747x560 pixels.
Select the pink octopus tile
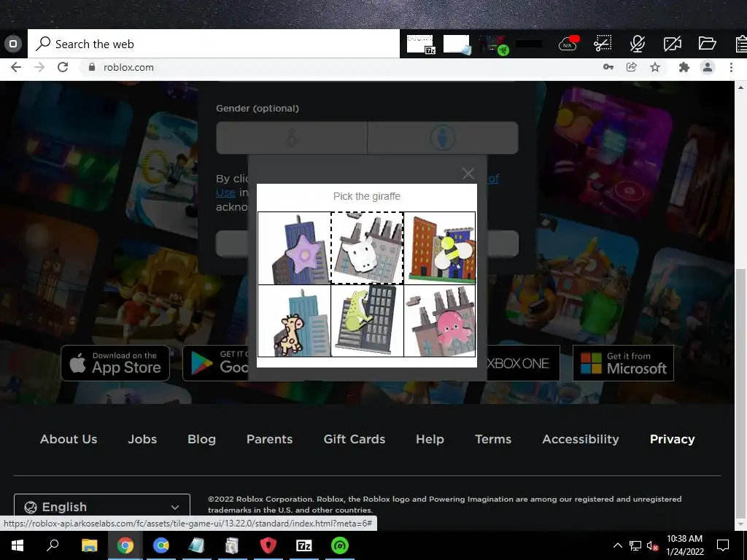coord(440,321)
